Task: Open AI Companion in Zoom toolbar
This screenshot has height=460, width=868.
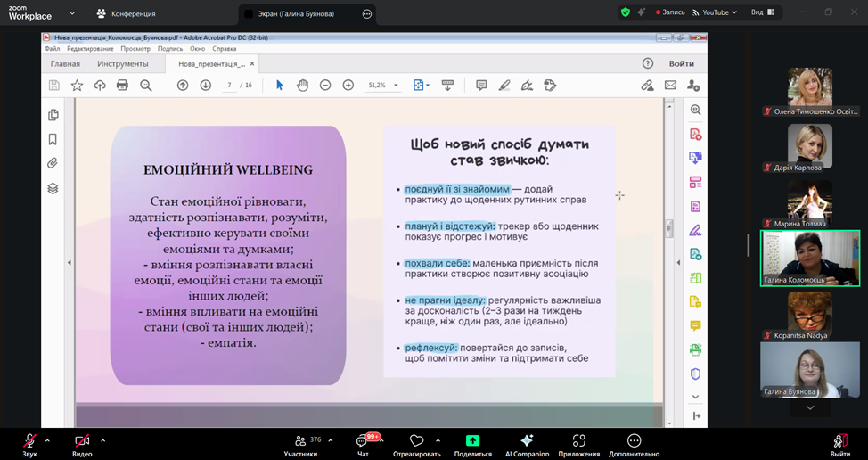Action: 527,442
